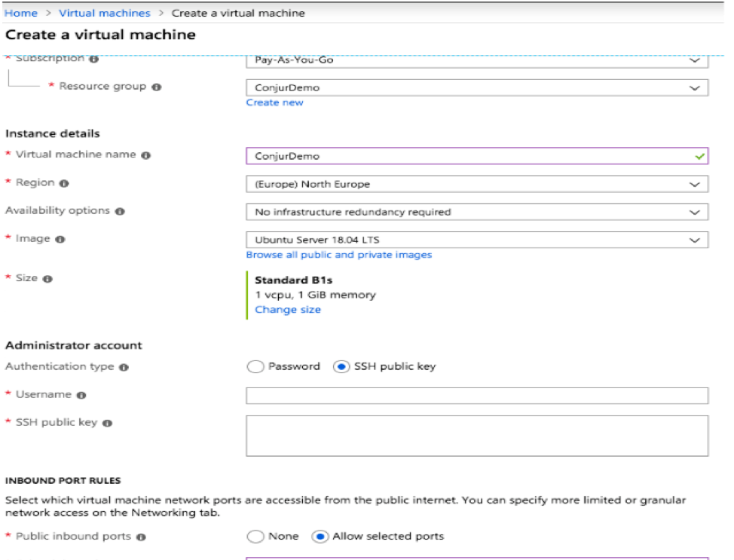Click the Administrator account heading
Viewport: 734px width, 560px height.
pyautogui.click(x=74, y=345)
